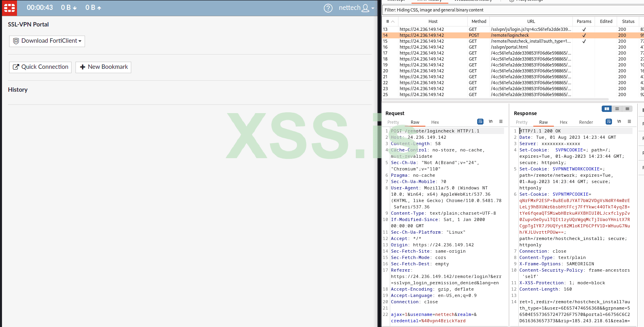The image size is (644, 327).
Task: Click the Set-Cookie SVPNCOOKIE response header
Action: tap(572, 156)
